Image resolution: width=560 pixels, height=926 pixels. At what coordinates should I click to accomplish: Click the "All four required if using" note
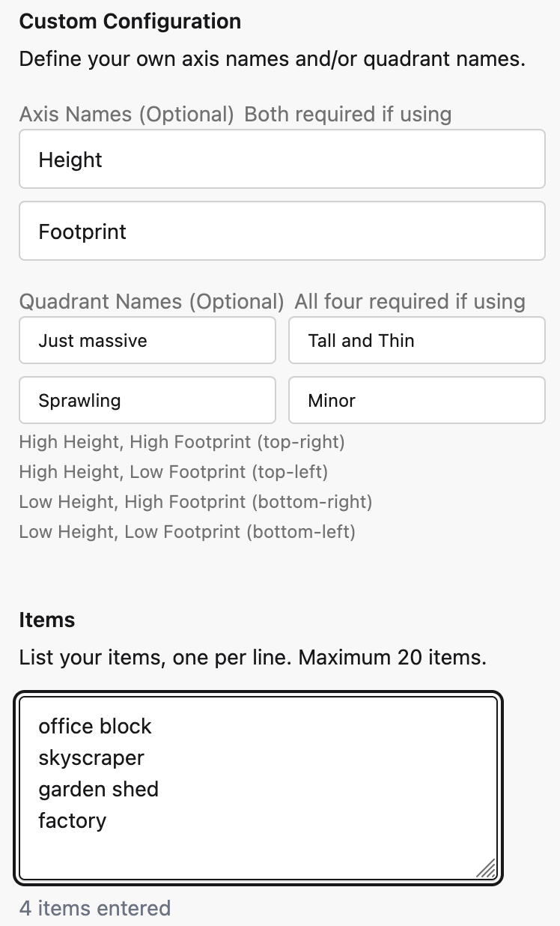tap(410, 302)
